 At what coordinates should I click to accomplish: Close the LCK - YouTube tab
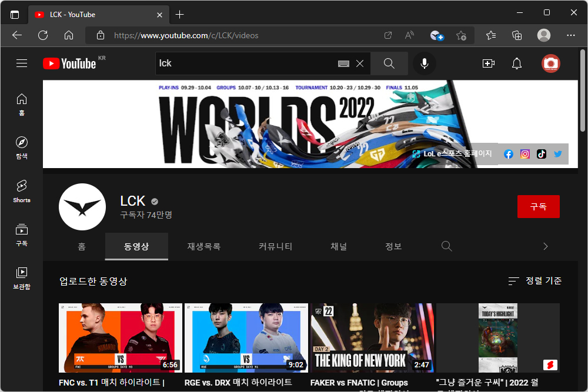tap(159, 15)
